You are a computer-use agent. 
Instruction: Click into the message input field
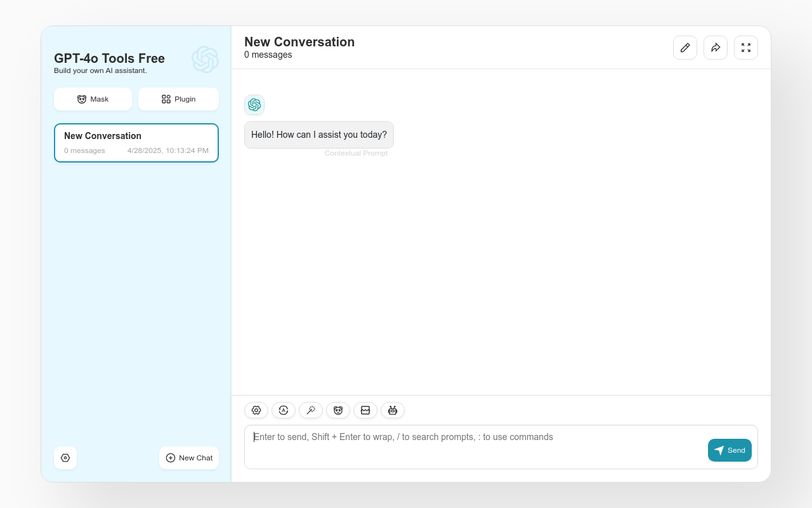tap(476, 446)
